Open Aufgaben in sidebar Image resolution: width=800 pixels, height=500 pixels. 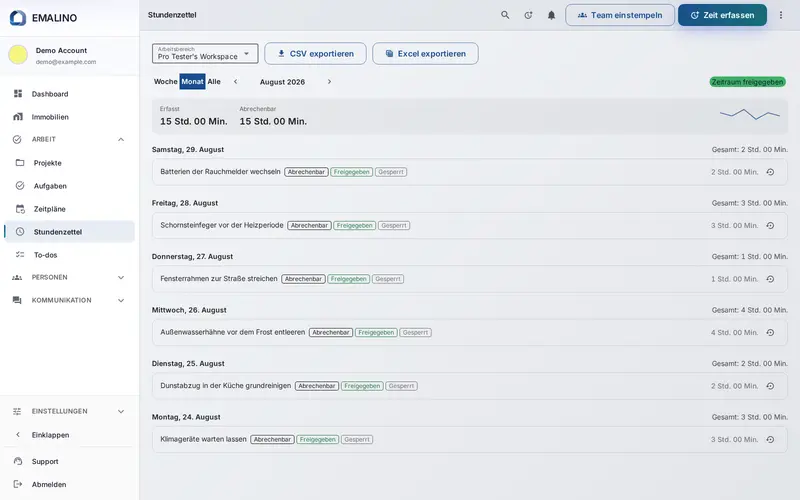pyautogui.click(x=69, y=186)
